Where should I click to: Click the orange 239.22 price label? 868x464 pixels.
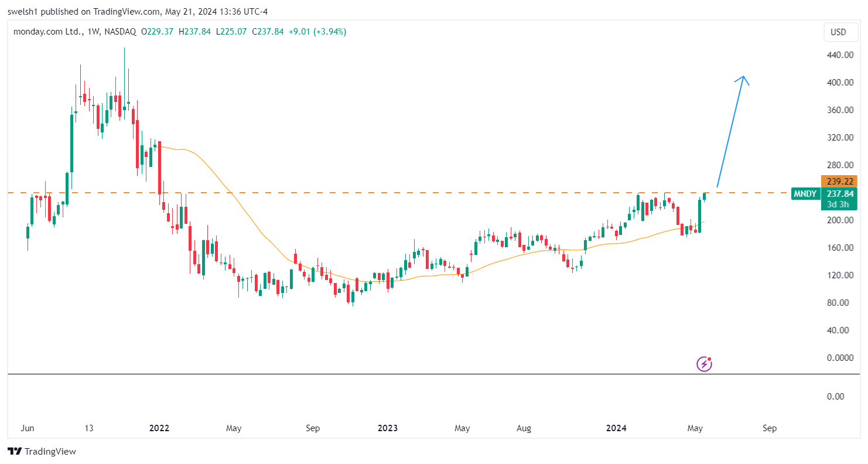click(839, 182)
